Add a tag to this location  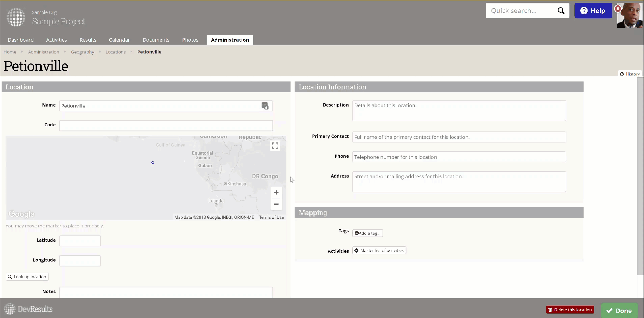(x=367, y=233)
